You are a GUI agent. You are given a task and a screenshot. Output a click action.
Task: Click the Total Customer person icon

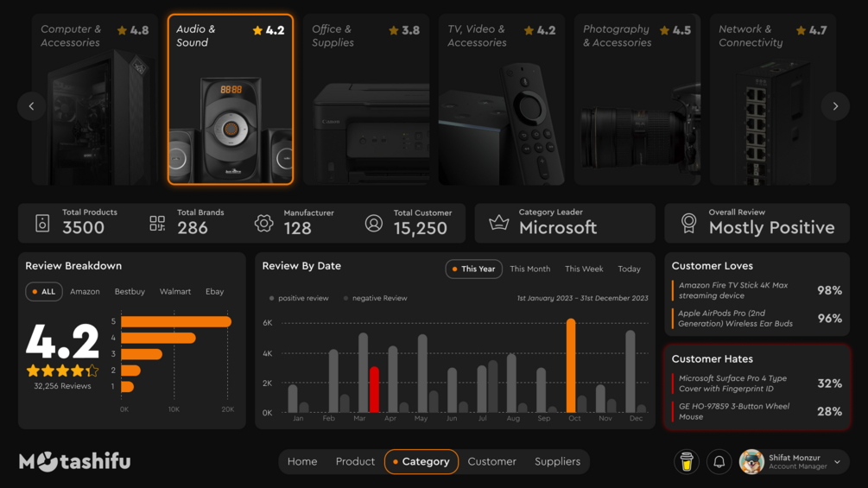(374, 223)
